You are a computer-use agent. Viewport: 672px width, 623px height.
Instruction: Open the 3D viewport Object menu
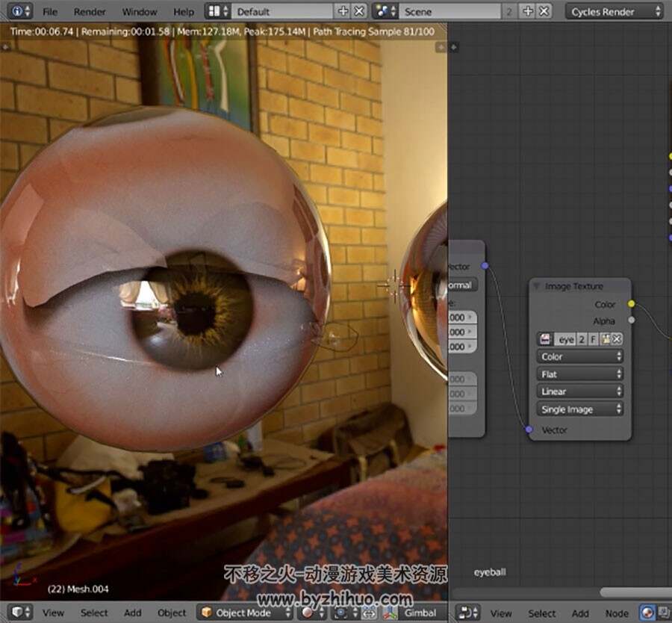point(172,613)
